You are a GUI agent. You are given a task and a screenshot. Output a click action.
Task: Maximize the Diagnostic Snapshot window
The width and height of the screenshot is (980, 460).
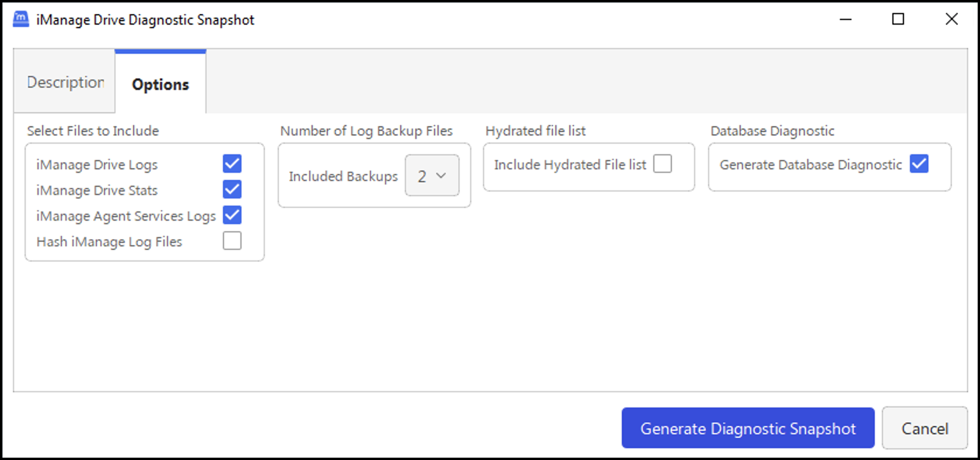898,19
